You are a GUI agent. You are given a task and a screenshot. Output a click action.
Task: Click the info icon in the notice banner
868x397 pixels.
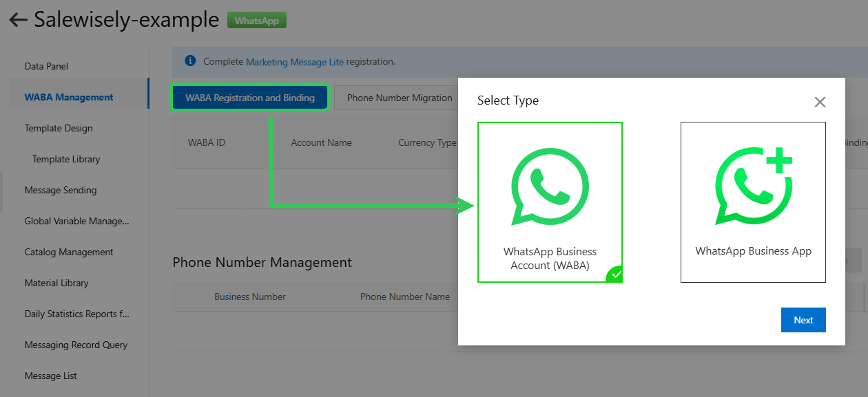(191, 61)
